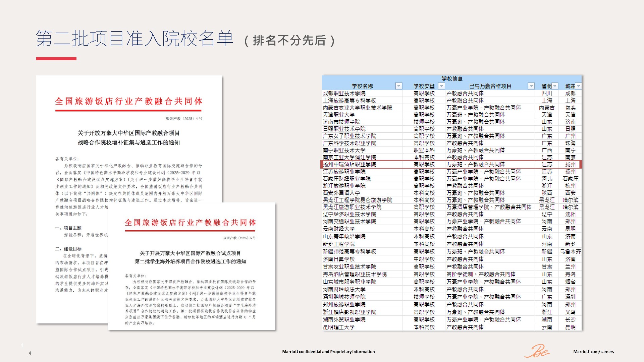This screenshot has width=644, height=362.
Task: Click the slide title 第二批项目准入院校名单
Action: click(134, 39)
